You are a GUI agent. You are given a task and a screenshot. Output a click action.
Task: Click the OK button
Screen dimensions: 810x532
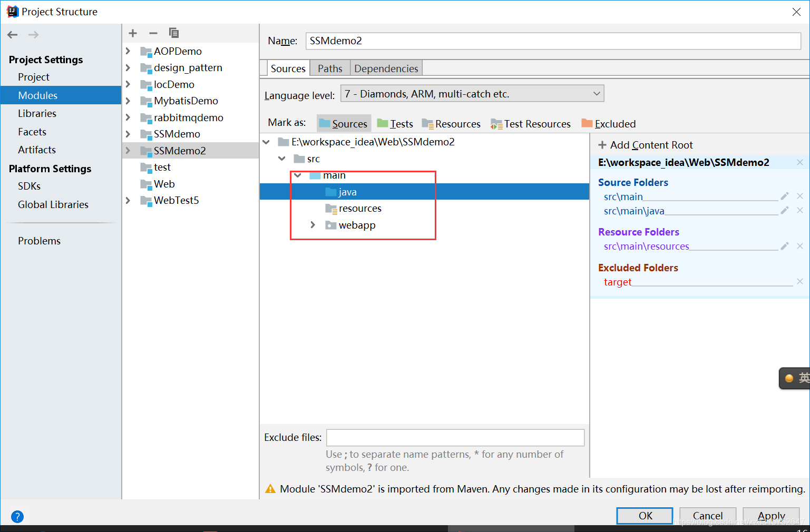click(x=645, y=516)
